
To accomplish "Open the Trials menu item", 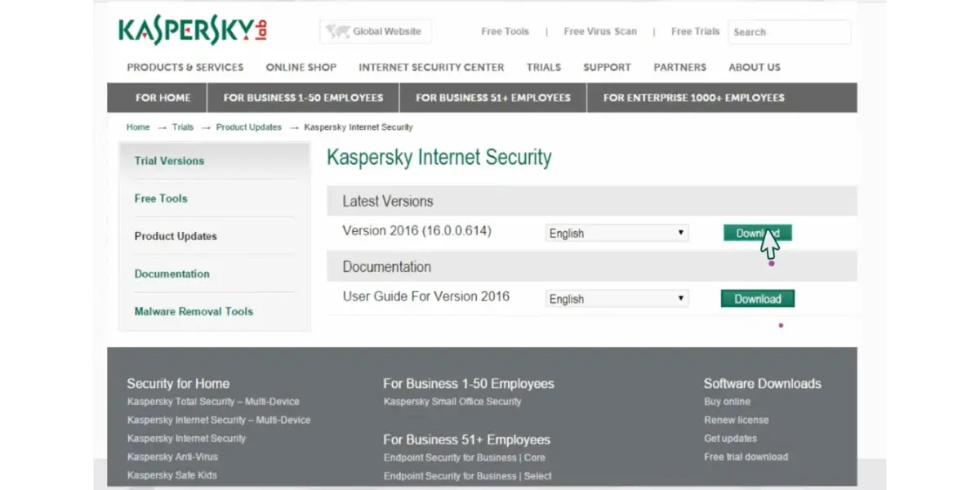I will pos(543,67).
